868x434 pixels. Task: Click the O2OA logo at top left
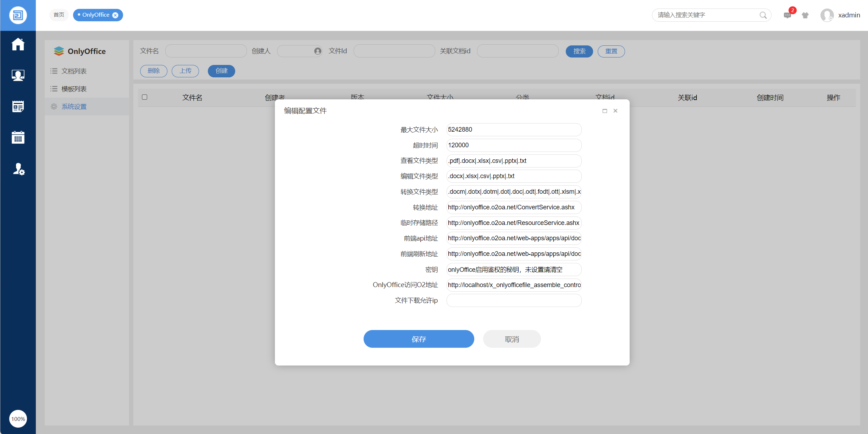(18, 15)
